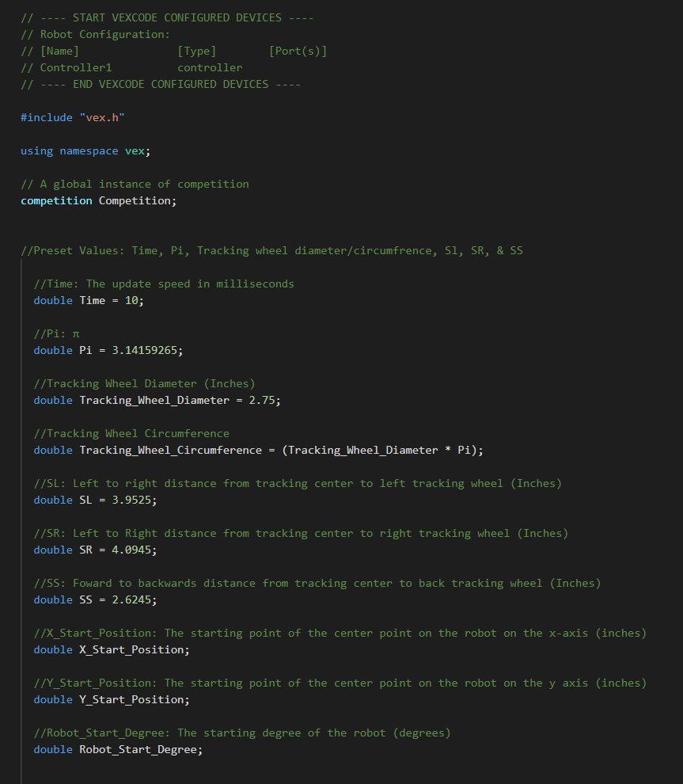
Task: Click the SL value 3.9525
Action: coord(131,500)
